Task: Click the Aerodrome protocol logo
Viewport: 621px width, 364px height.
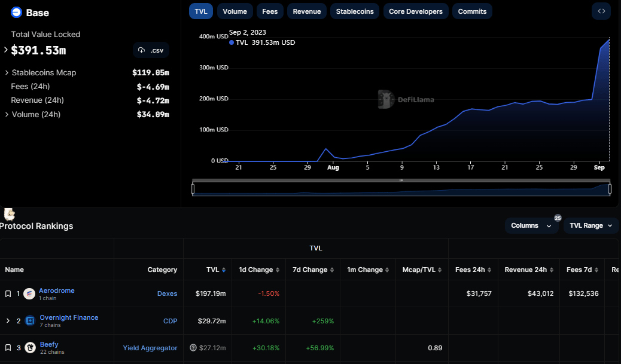Action: pyautogui.click(x=29, y=293)
